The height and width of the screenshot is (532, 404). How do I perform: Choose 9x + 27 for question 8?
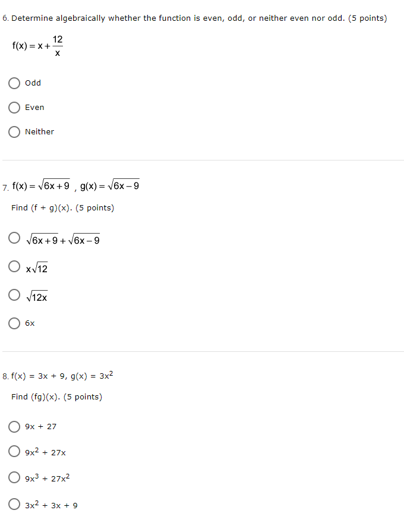14,426
